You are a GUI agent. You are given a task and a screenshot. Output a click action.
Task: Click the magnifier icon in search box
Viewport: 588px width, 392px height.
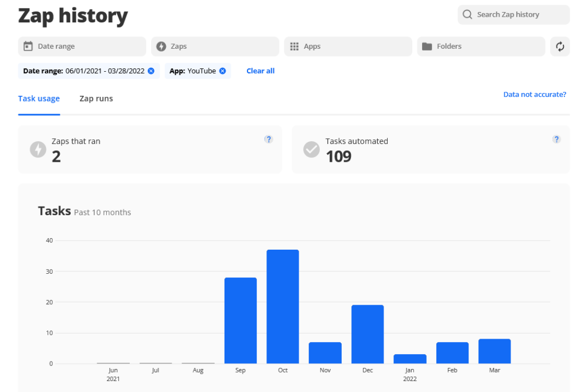coord(467,14)
